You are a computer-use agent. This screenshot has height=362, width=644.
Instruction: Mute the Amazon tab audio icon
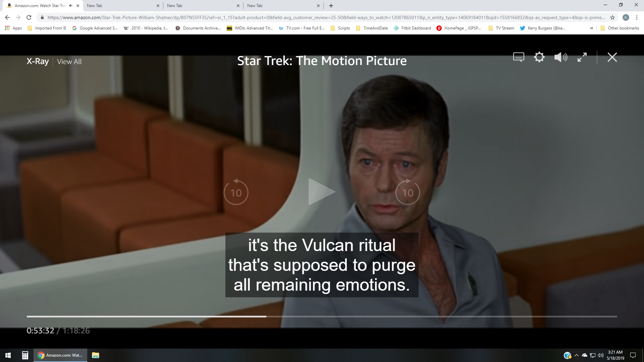point(70,6)
